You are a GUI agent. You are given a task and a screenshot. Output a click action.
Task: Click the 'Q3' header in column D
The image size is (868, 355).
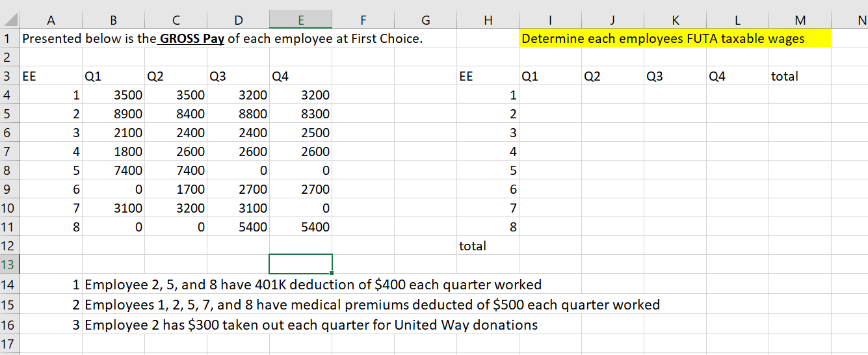point(238,76)
